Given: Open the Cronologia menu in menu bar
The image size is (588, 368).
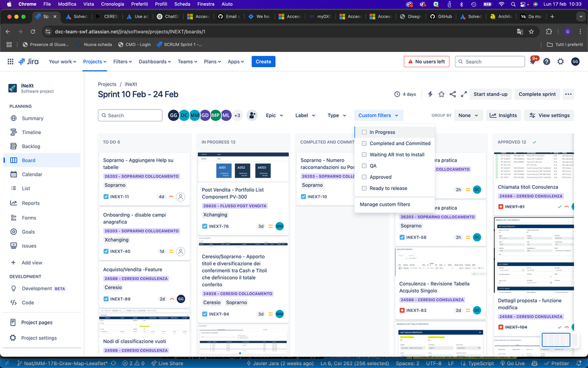Looking at the screenshot, I should click(x=113, y=4).
